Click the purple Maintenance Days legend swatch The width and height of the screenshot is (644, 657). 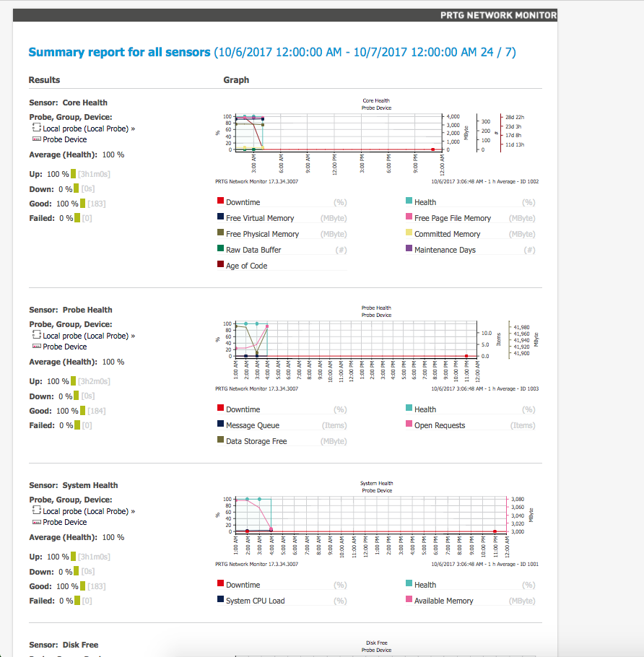pos(409,248)
